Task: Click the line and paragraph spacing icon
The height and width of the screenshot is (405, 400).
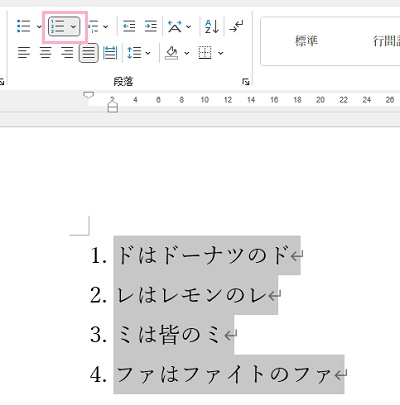Action: pyautogui.click(x=134, y=53)
